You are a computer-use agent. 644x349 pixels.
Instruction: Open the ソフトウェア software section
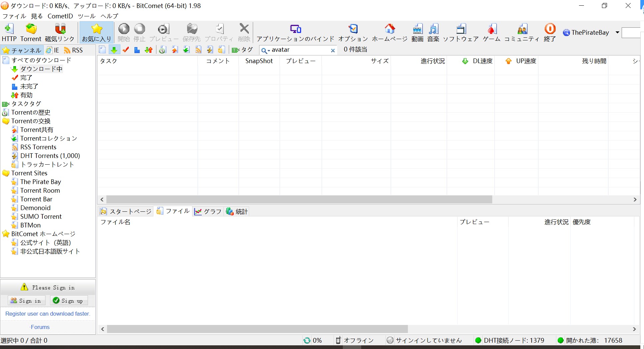pos(461,32)
